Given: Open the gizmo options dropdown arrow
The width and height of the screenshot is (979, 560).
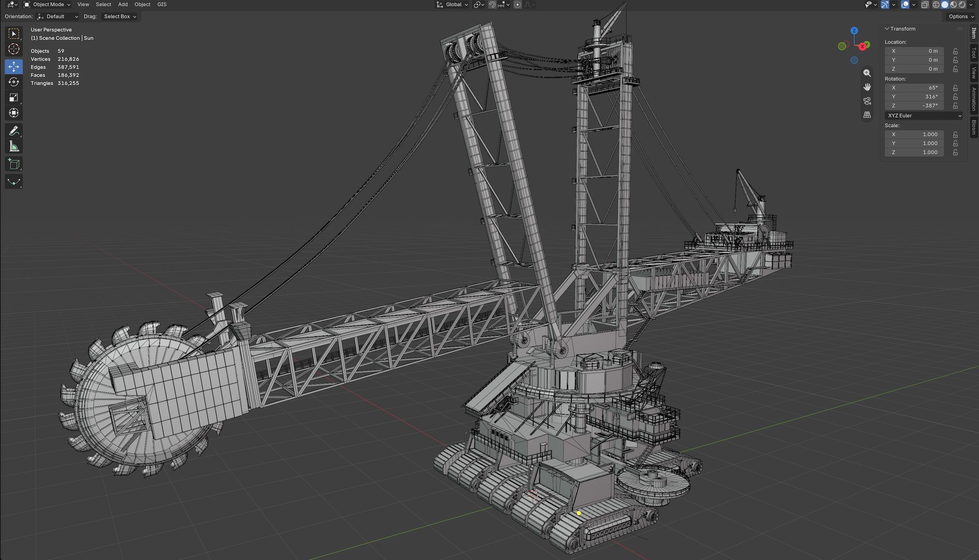Looking at the screenshot, I should (893, 5).
